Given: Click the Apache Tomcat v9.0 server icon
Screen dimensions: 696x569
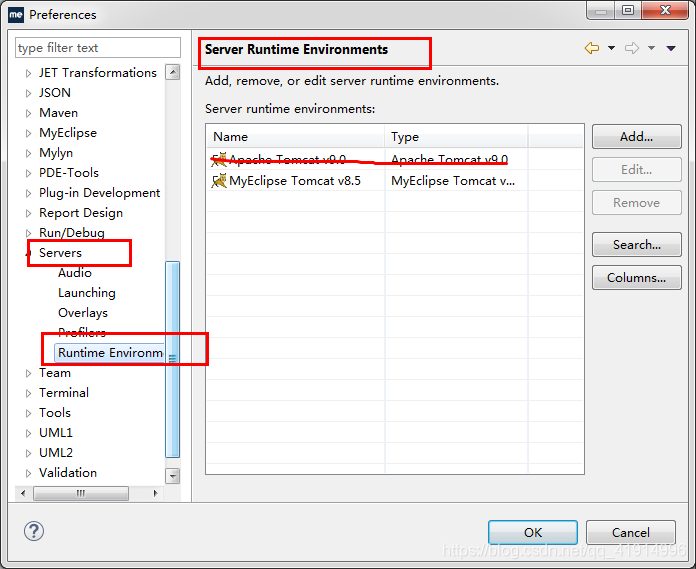Looking at the screenshot, I should pyautogui.click(x=219, y=159).
